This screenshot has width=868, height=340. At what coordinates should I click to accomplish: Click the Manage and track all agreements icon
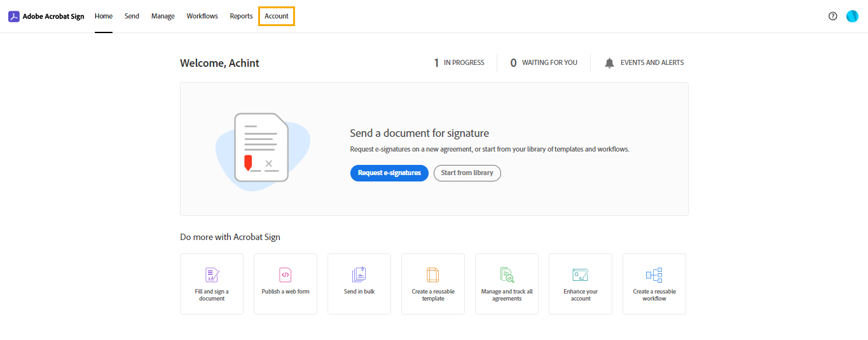[x=507, y=275]
